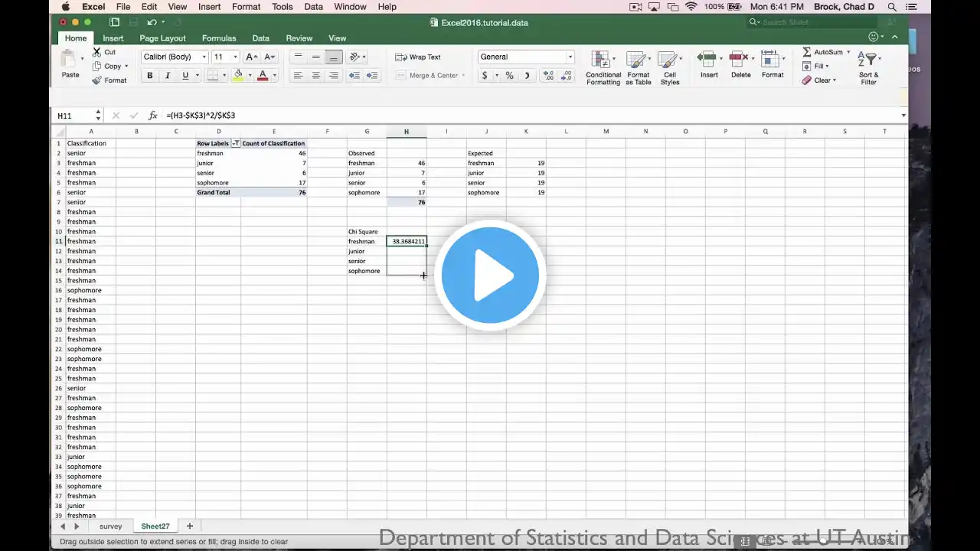Switch to the Page Layout tab
The height and width of the screenshot is (551, 980).
[162, 38]
